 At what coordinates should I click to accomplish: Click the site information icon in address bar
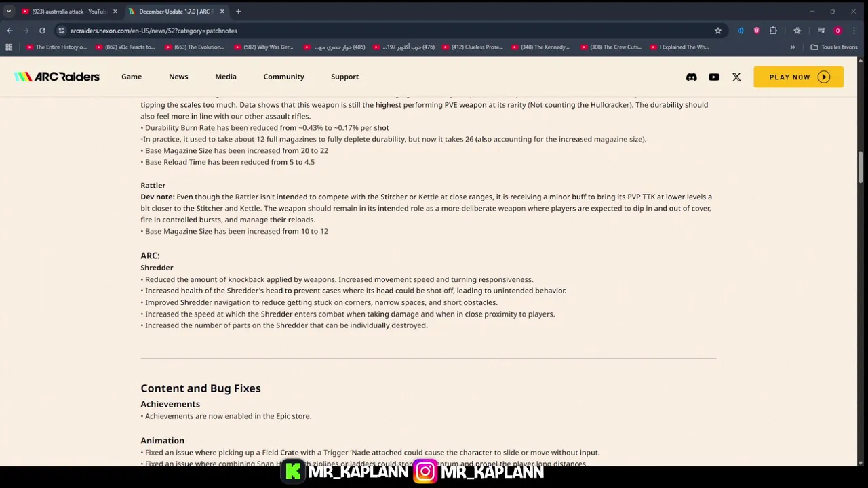[61, 30]
